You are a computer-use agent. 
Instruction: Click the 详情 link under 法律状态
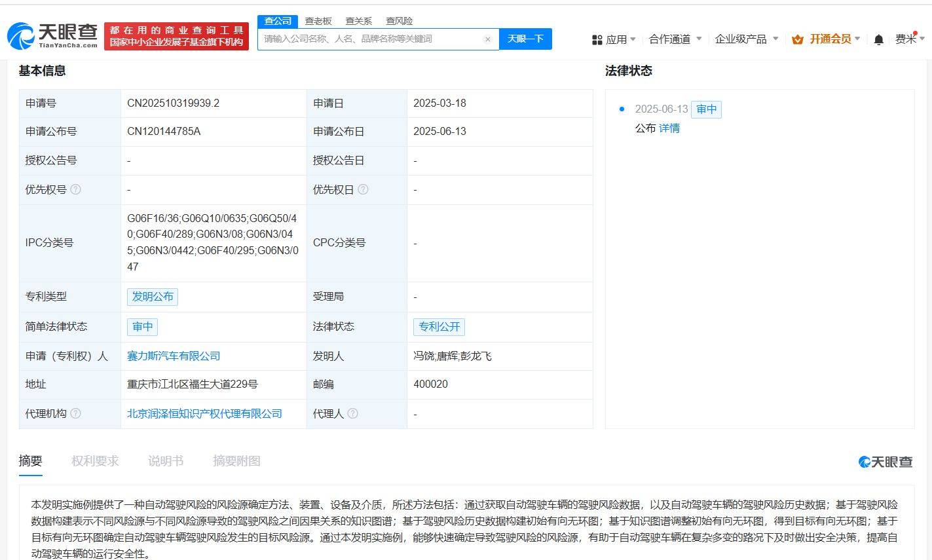669,128
